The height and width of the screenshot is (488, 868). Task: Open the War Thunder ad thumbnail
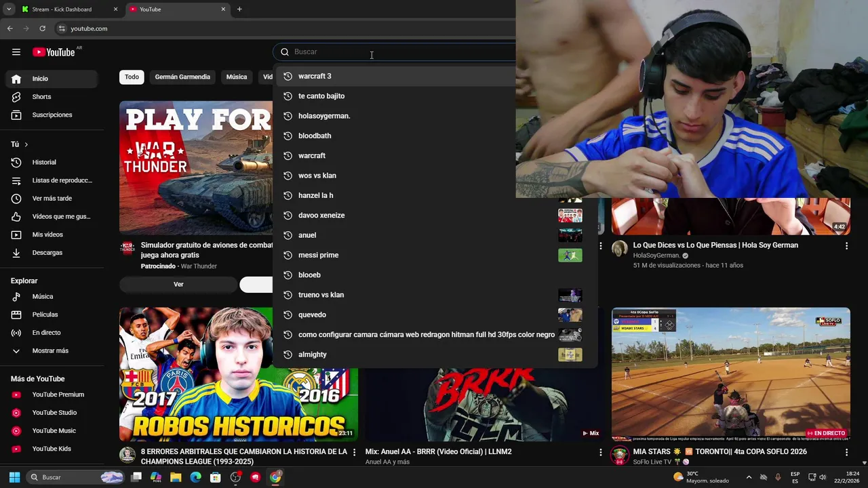point(196,167)
